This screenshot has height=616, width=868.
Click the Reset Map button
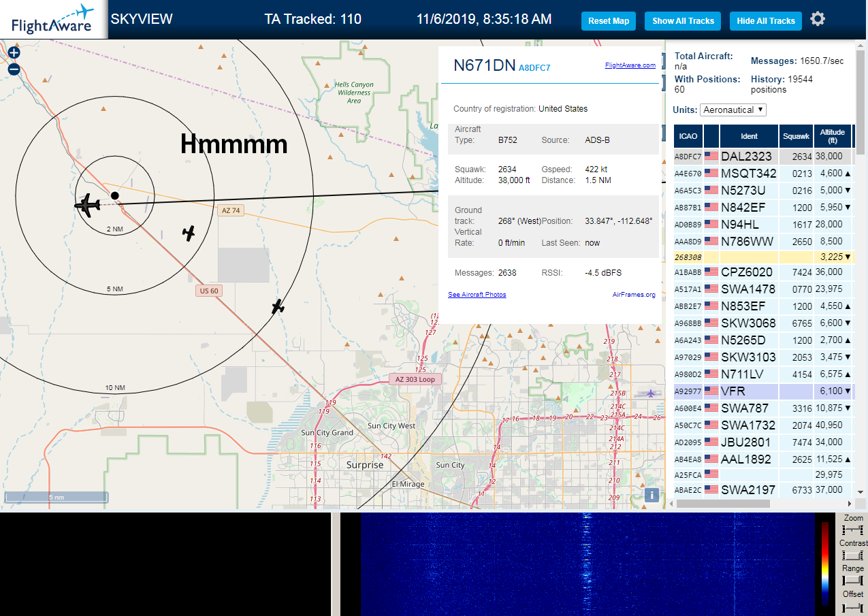(x=609, y=21)
